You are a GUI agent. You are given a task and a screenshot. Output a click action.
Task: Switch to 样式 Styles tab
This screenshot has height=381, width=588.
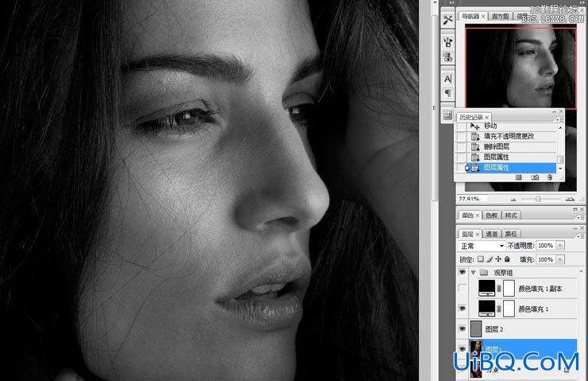pyautogui.click(x=511, y=215)
